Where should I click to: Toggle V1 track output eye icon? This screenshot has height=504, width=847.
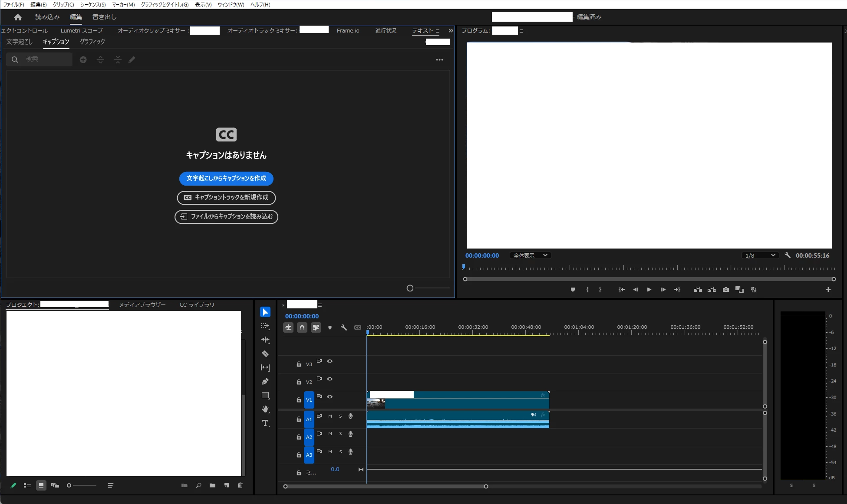tap(330, 396)
